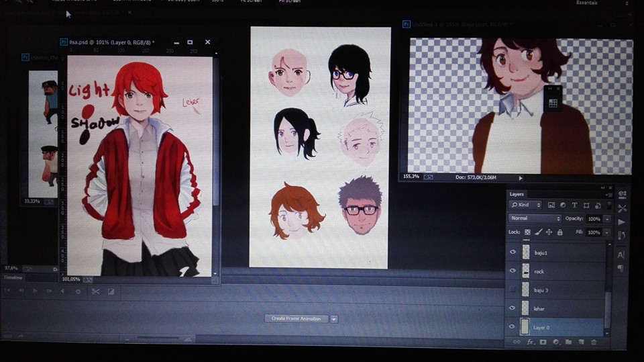Lock layer position move icon
The height and width of the screenshot is (362, 644).
(549, 232)
